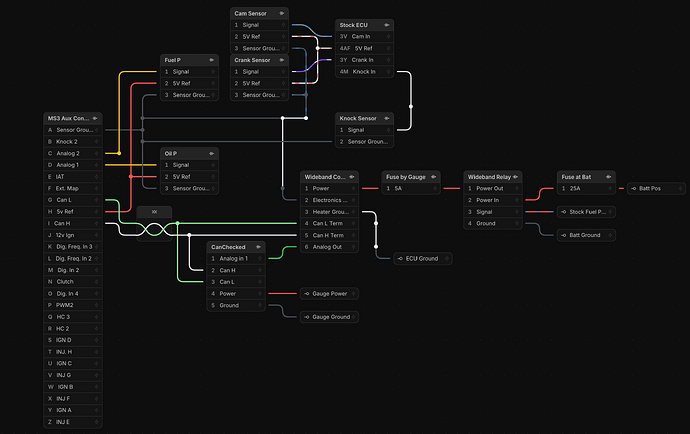Select the Fuse by Gauge 5A pin row
The width and height of the screenshot is (690, 434).
pos(411,188)
